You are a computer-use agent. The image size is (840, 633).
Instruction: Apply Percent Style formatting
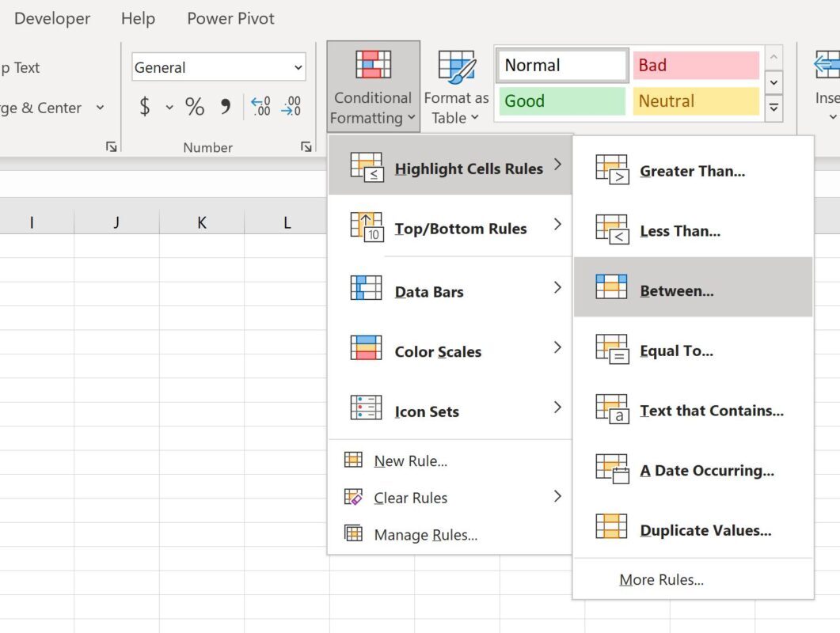(x=194, y=107)
